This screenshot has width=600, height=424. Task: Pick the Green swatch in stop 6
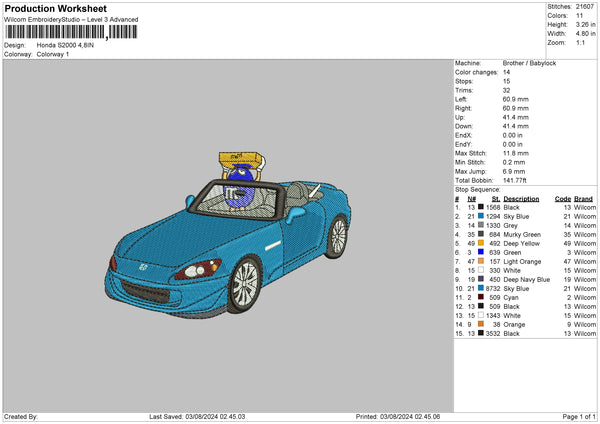tap(480, 254)
